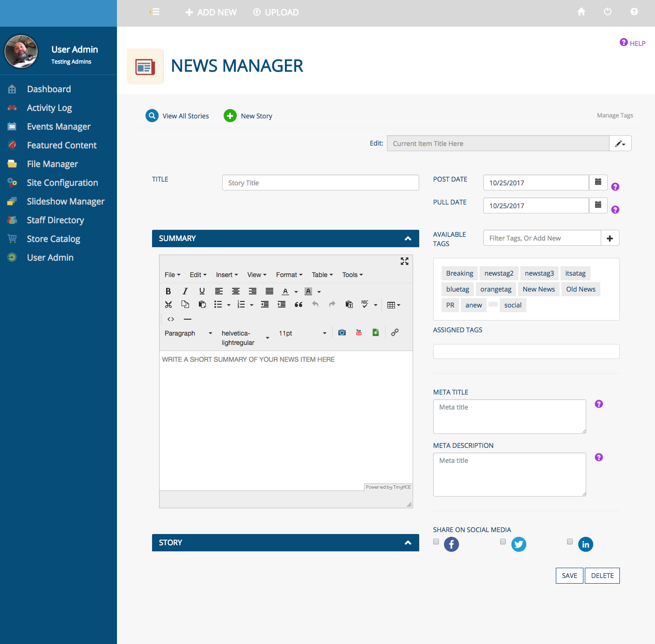The width and height of the screenshot is (655, 644).
Task: Tick the LinkedIn share checkbox
Action: [x=570, y=542]
